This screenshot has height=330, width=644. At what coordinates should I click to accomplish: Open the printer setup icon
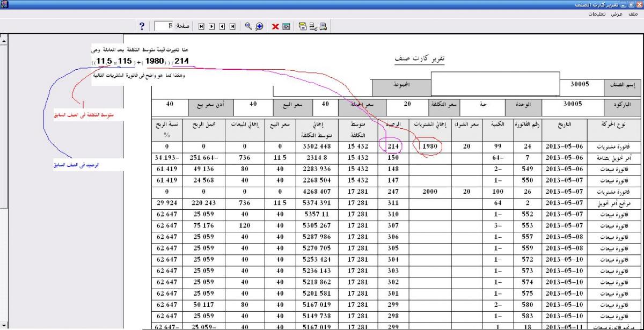(x=312, y=26)
